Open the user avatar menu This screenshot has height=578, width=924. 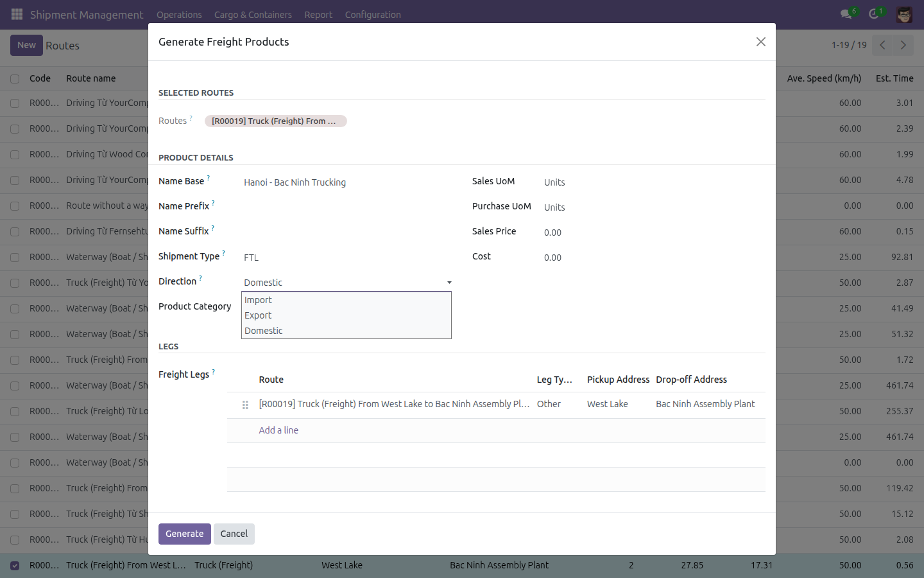(x=904, y=14)
